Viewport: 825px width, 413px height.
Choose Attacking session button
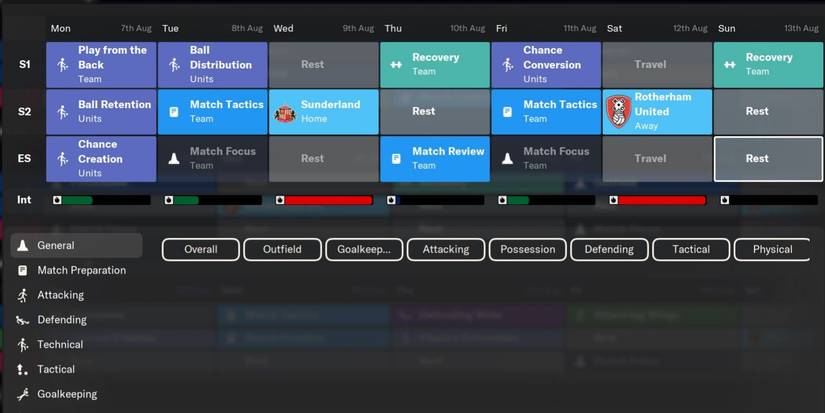446,249
